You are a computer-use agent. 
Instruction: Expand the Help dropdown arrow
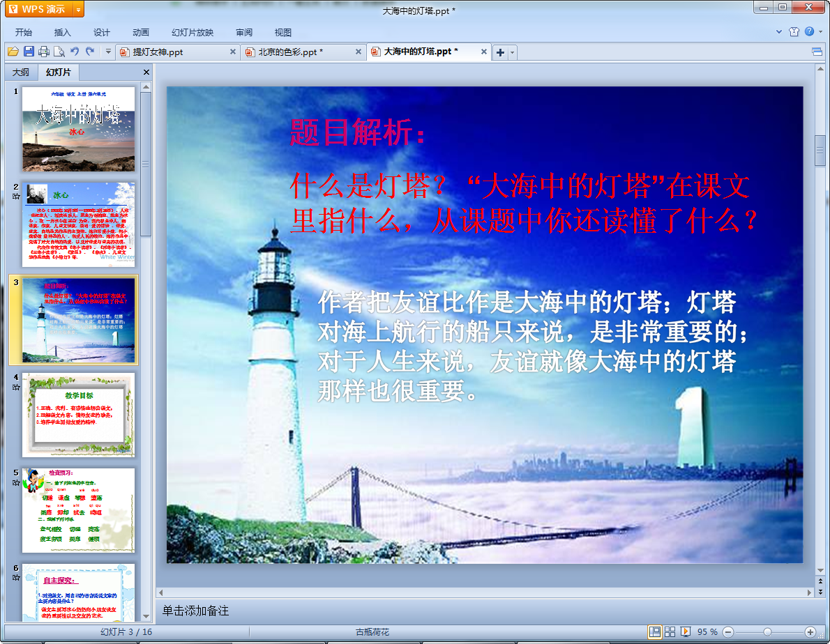pos(820,32)
